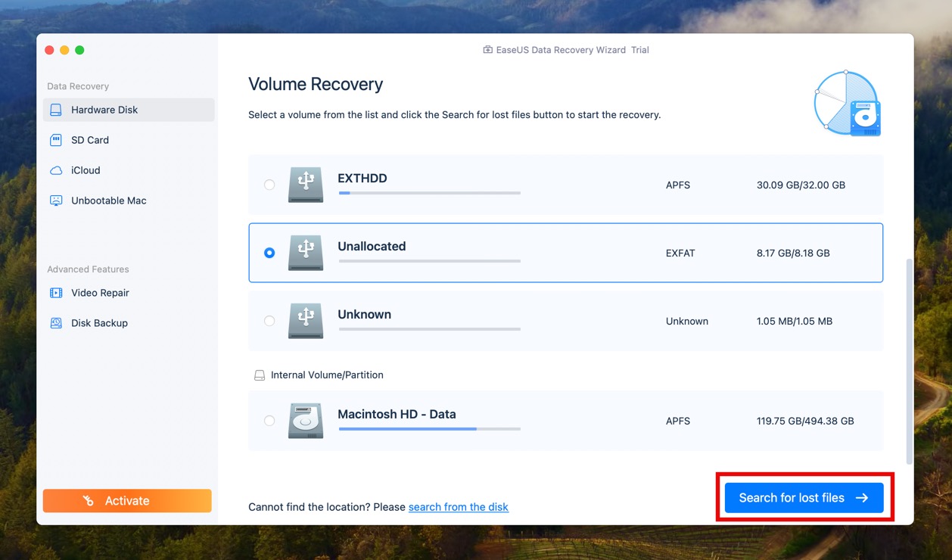
Task: Click the Macintosh HD hard drive icon
Action: click(306, 421)
